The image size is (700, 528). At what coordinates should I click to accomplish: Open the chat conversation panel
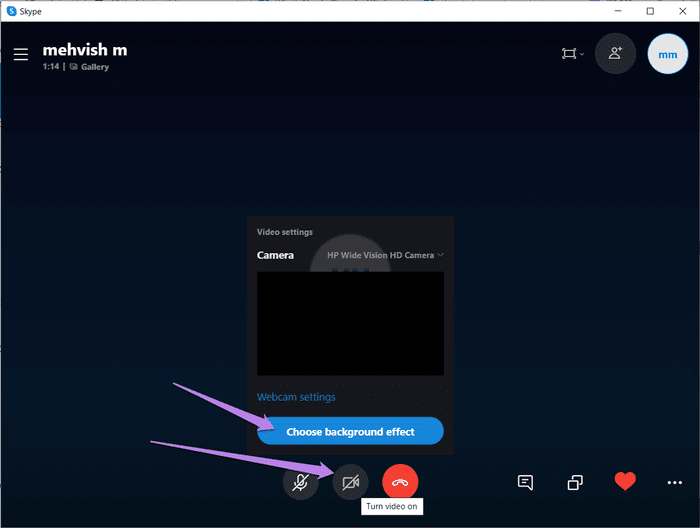[x=525, y=482]
